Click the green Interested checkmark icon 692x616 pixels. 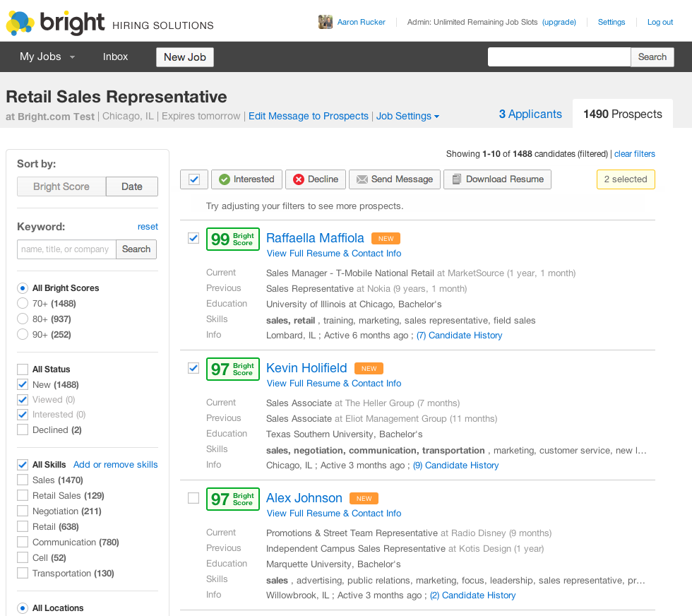pos(225,179)
